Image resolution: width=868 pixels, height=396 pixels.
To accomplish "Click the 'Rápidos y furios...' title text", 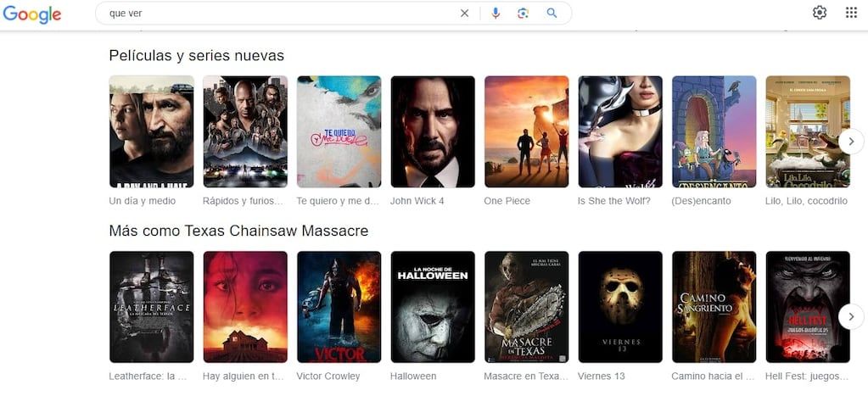I will coord(243,201).
